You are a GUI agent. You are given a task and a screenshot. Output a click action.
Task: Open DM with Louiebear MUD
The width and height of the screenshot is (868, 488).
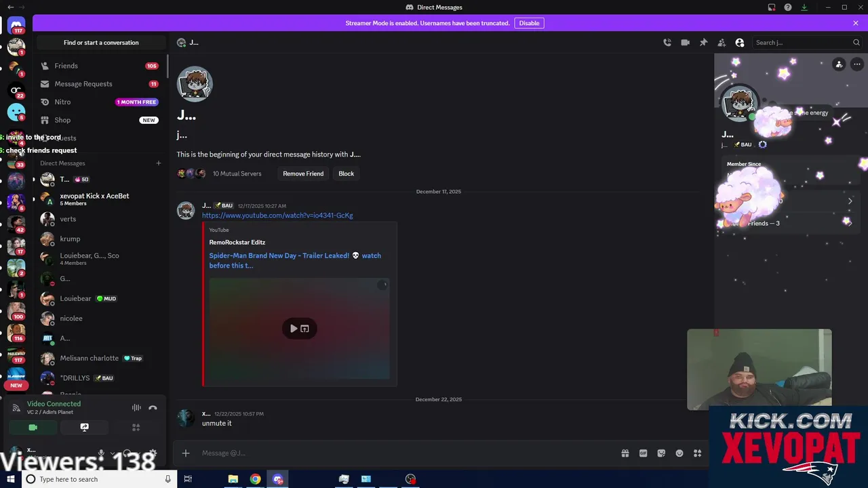100,298
